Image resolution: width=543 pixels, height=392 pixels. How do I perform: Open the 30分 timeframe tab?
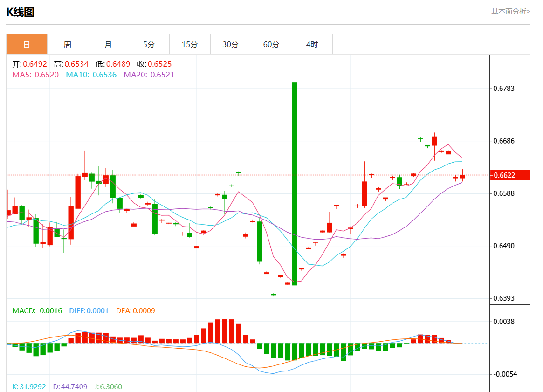pyautogui.click(x=231, y=44)
